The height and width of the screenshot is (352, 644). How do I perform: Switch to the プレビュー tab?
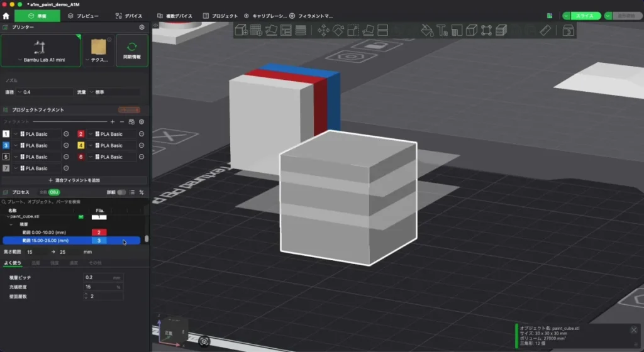click(x=83, y=16)
